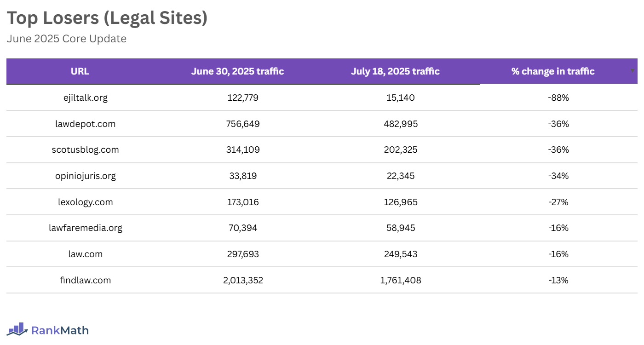Click the 33,819 traffic value

coord(243,176)
